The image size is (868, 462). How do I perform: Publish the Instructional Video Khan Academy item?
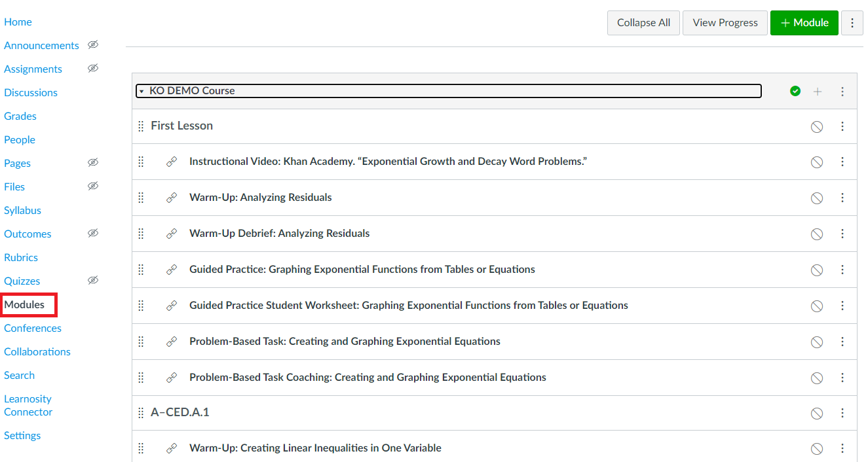point(817,162)
